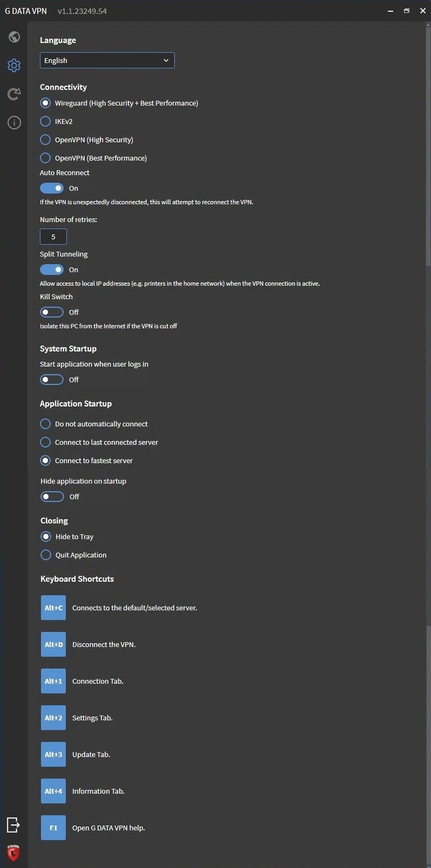Click the Alt+3 shortcut tile
The width and height of the screenshot is (431, 868).
point(53,755)
